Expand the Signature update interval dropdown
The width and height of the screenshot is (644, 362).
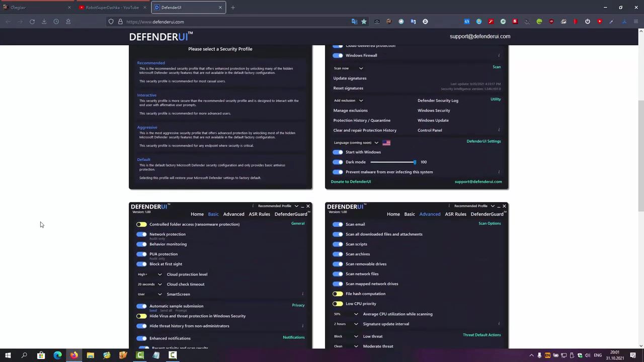point(356,324)
